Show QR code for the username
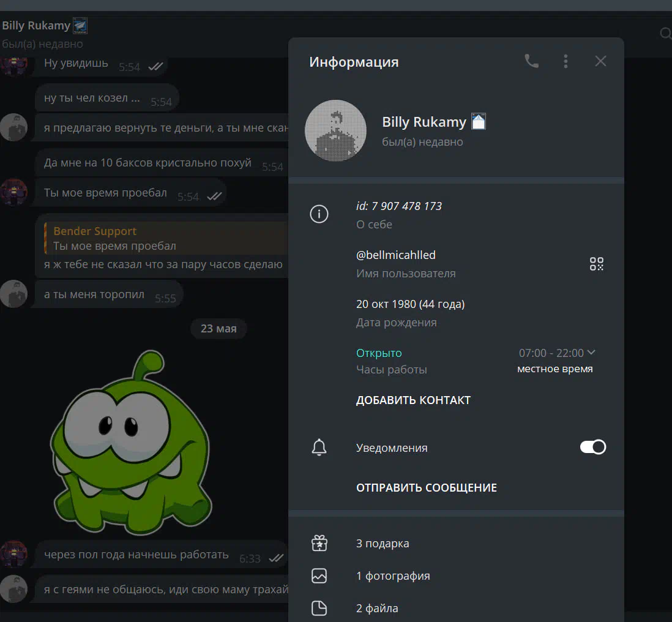This screenshot has width=672, height=622. pyautogui.click(x=596, y=264)
